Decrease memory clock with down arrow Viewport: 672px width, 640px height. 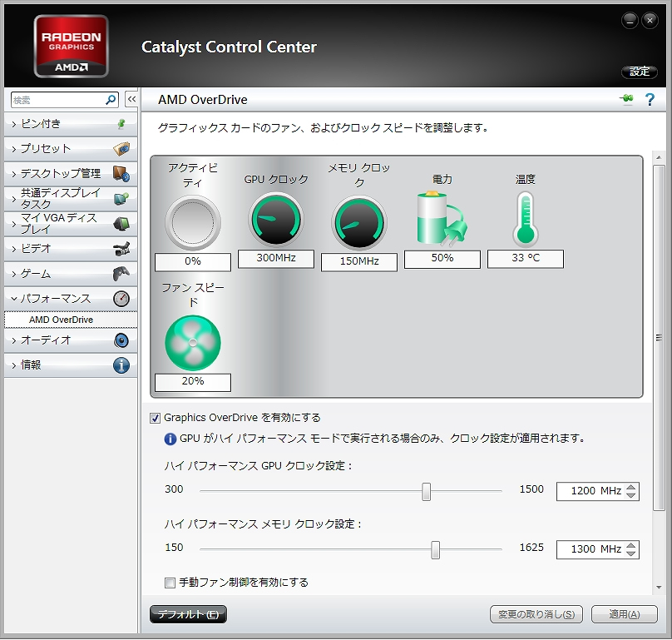(x=631, y=553)
